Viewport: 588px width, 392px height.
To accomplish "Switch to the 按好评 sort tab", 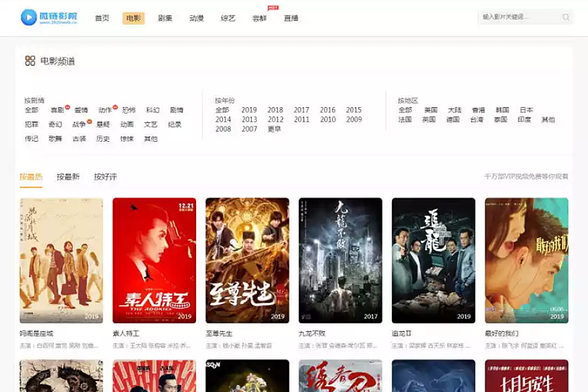I will click(105, 176).
